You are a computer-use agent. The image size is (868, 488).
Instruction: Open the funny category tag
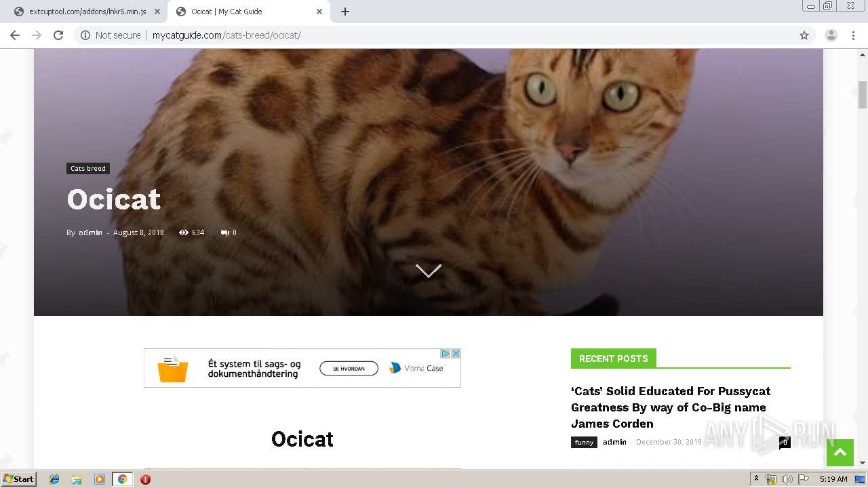click(584, 442)
